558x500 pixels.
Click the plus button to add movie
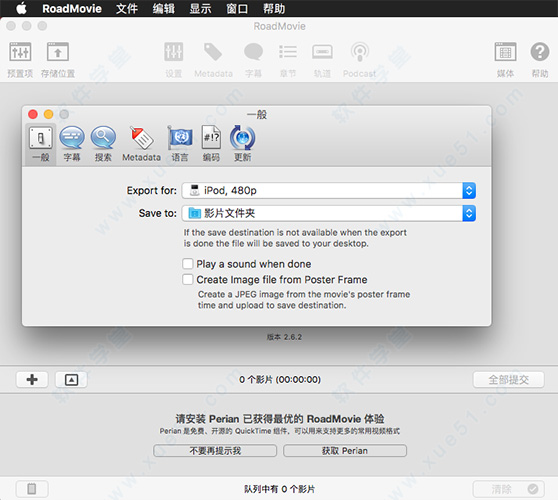point(32,379)
